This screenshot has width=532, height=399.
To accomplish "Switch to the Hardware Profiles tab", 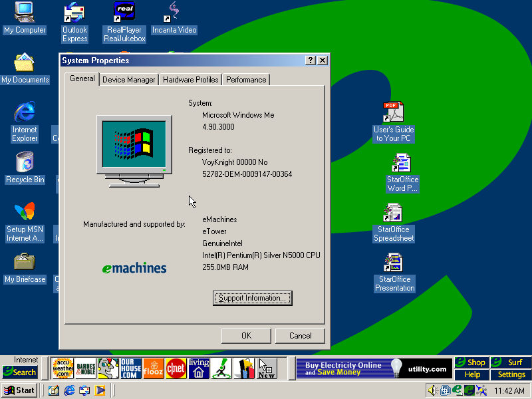I will [190, 80].
